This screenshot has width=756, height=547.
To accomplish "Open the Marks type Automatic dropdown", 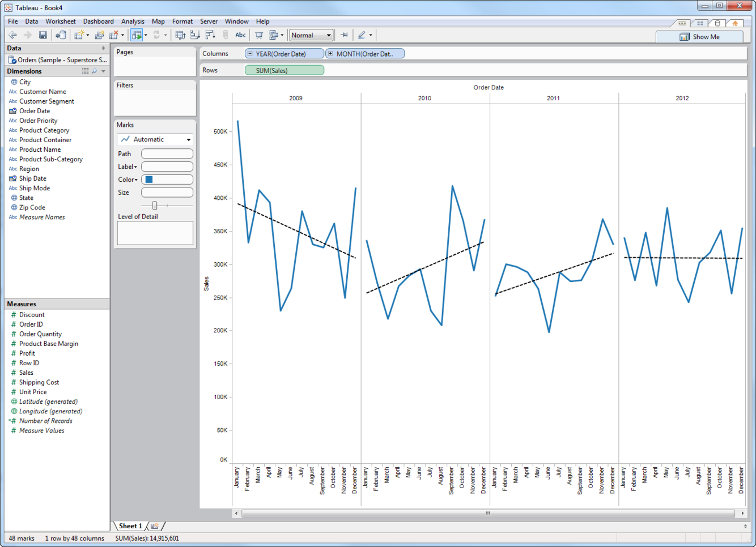I will (x=155, y=139).
